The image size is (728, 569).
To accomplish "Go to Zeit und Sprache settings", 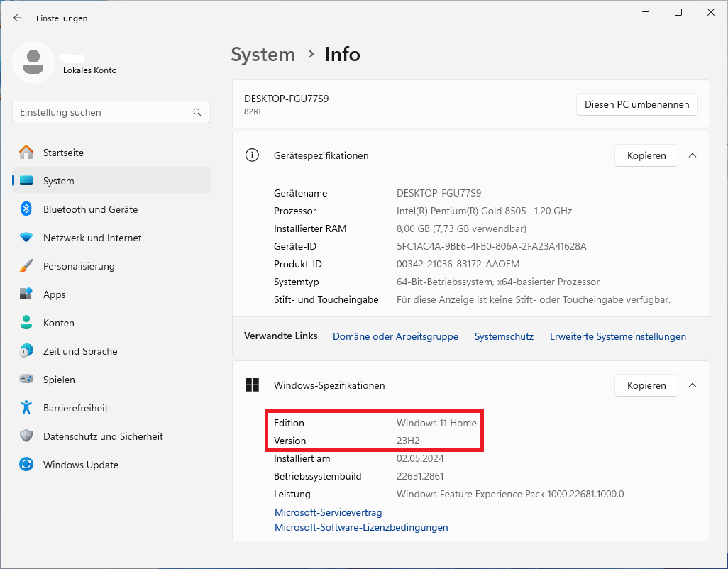I will (x=80, y=351).
